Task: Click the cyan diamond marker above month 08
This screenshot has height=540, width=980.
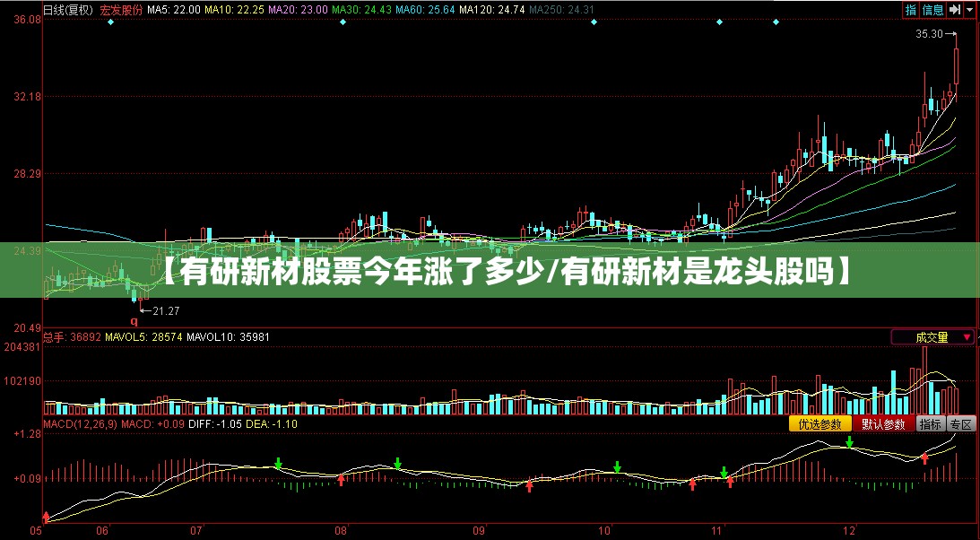Action: point(343,22)
